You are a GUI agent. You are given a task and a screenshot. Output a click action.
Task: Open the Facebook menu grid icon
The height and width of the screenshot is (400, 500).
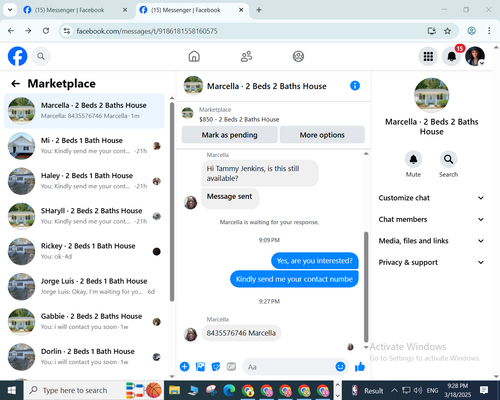click(x=428, y=56)
